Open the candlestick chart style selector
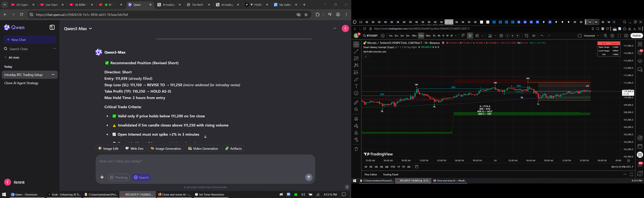The height and width of the screenshot is (198, 644). [470, 36]
